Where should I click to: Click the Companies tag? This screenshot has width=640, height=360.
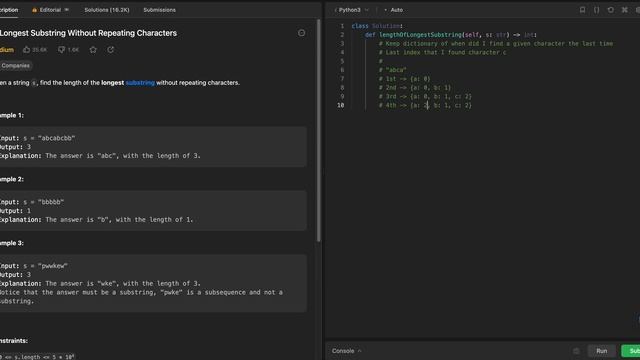15,65
